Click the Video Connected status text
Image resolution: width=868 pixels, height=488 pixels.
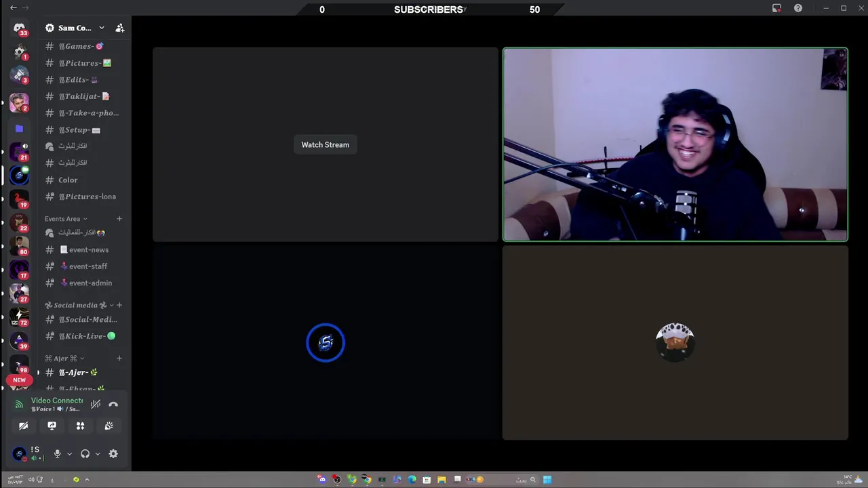pyautogui.click(x=57, y=401)
